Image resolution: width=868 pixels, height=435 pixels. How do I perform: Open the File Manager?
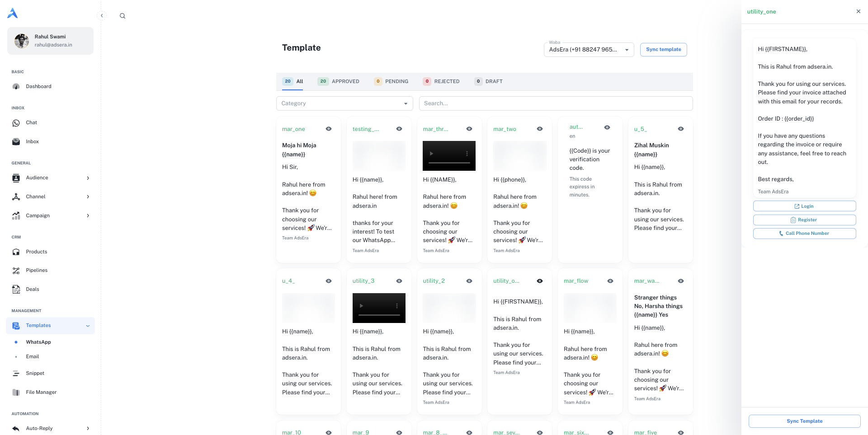pos(41,392)
